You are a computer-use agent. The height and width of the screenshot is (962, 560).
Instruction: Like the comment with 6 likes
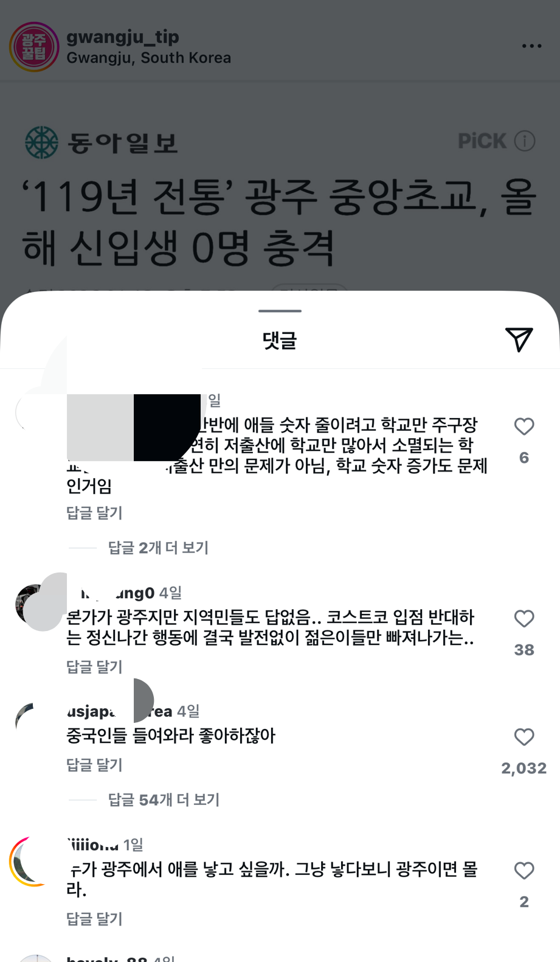[524, 427]
